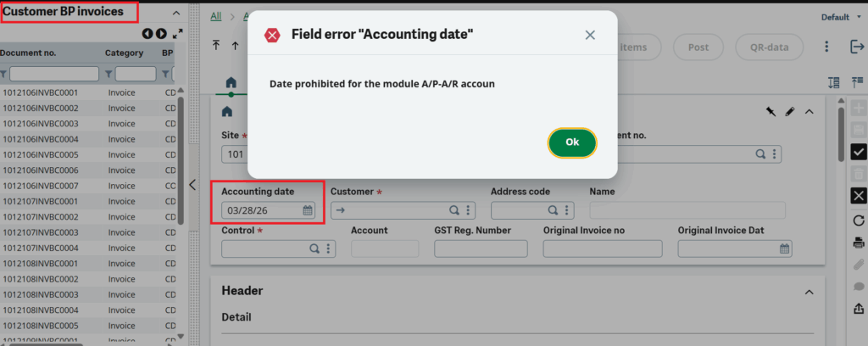Click the Post button
Screen dimensions: 868x346
tap(698, 47)
